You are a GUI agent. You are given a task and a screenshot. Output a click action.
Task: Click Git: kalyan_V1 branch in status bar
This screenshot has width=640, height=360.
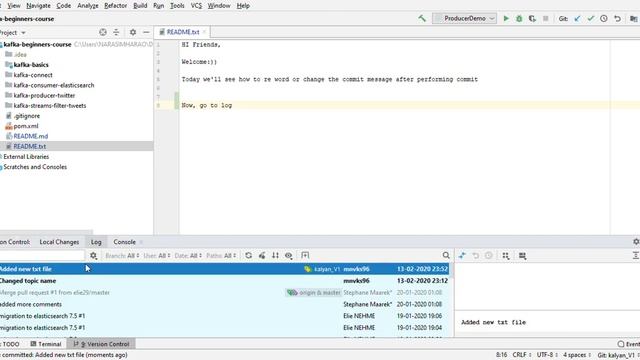pyautogui.click(x=617, y=355)
